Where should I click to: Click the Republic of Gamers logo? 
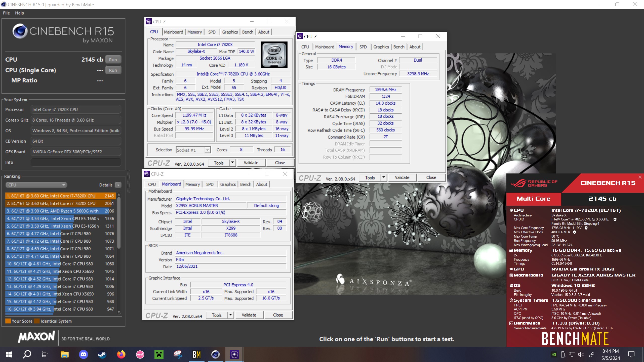(534, 184)
